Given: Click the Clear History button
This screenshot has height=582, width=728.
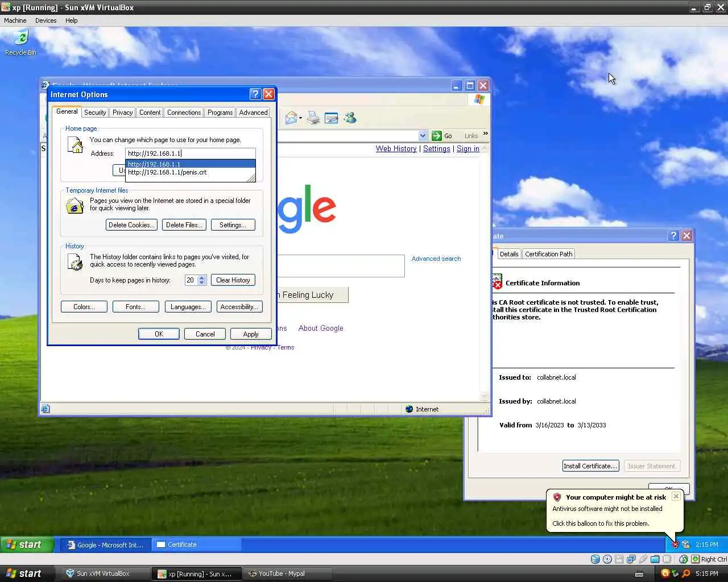Looking at the screenshot, I should tap(233, 280).
